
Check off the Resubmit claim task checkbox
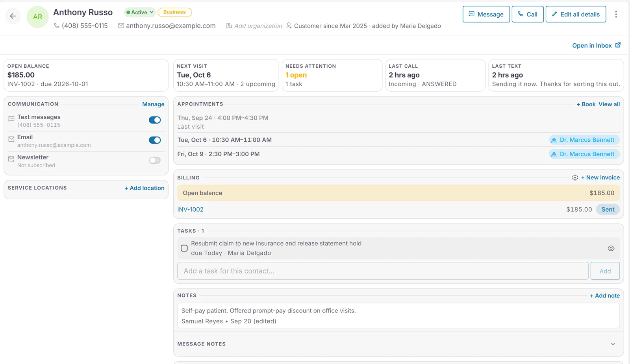[184, 248]
